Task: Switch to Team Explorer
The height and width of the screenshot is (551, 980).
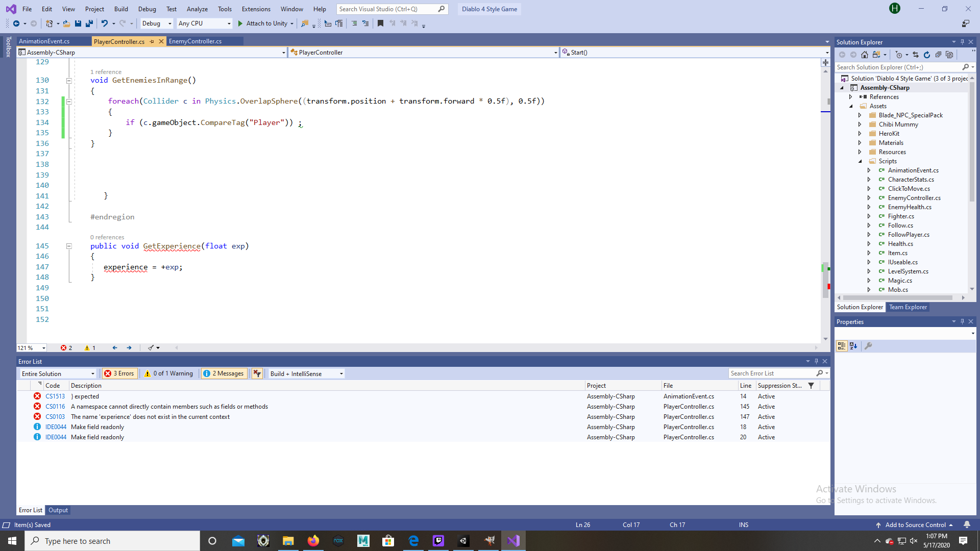Action: coord(908,307)
